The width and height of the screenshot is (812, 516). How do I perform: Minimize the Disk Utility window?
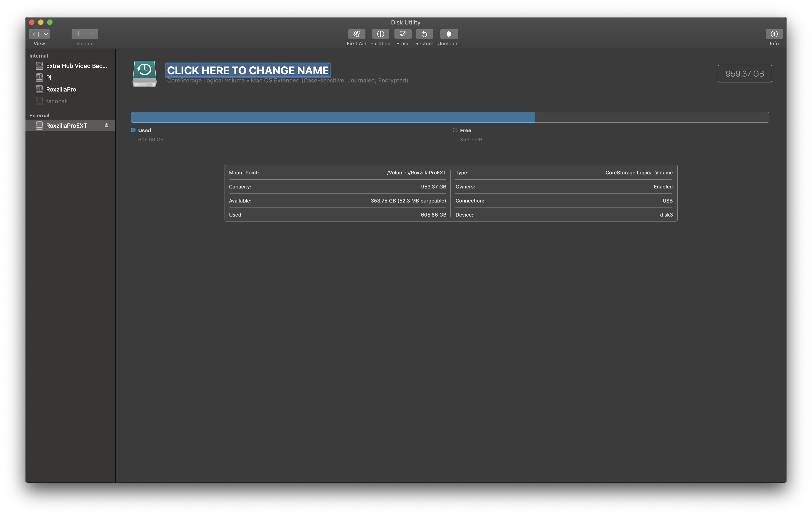[x=41, y=22]
